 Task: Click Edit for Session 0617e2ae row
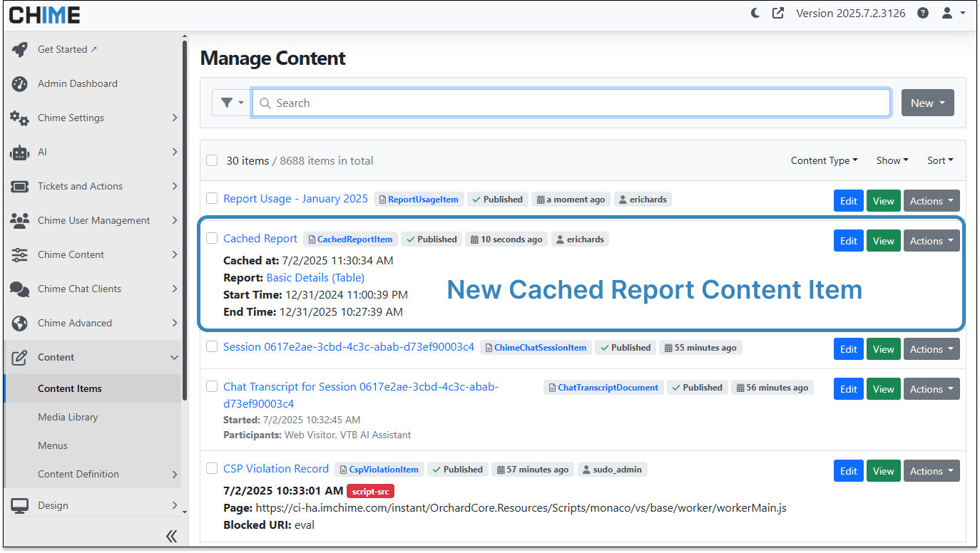coord(849,349)
